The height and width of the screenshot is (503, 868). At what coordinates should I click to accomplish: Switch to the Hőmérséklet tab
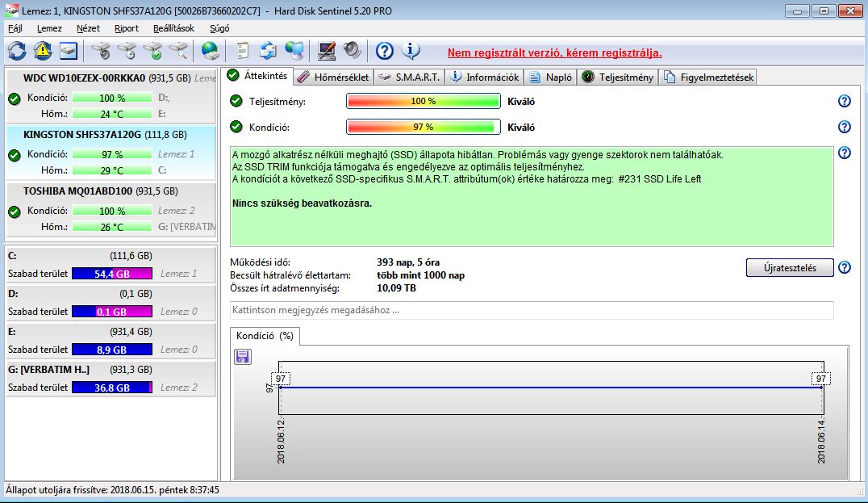[x=333, y=77]
